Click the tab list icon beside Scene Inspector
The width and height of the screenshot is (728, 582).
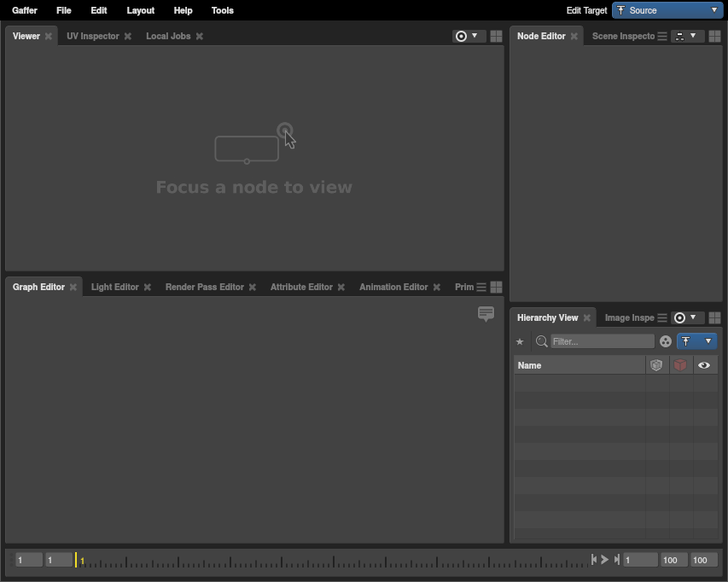tap(662, 36)
